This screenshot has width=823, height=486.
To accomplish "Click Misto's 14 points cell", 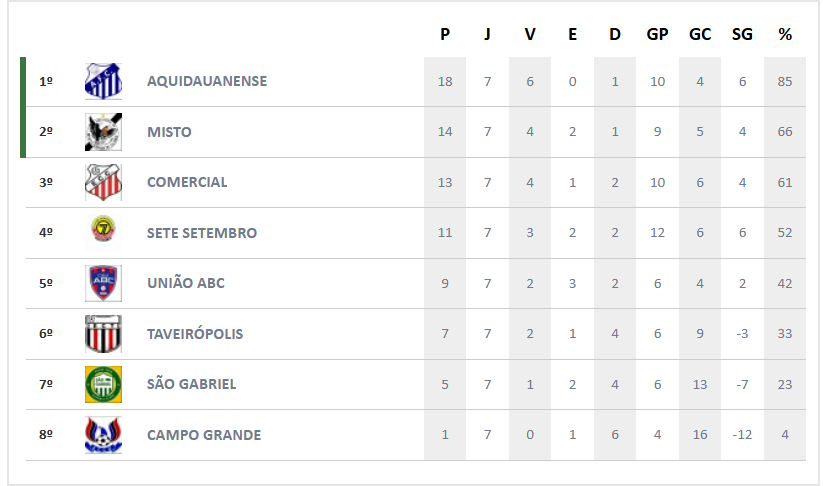I will coord(445,132).
